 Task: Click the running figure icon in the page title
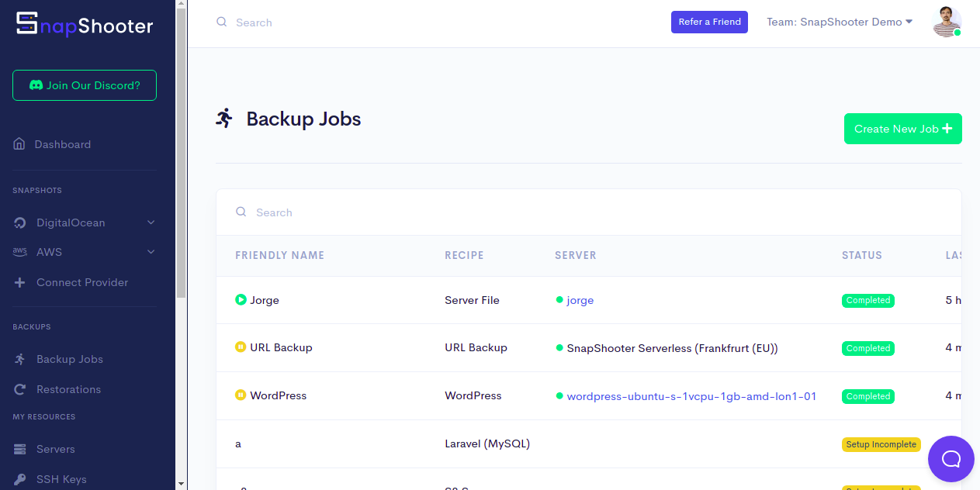click(224, 119)
